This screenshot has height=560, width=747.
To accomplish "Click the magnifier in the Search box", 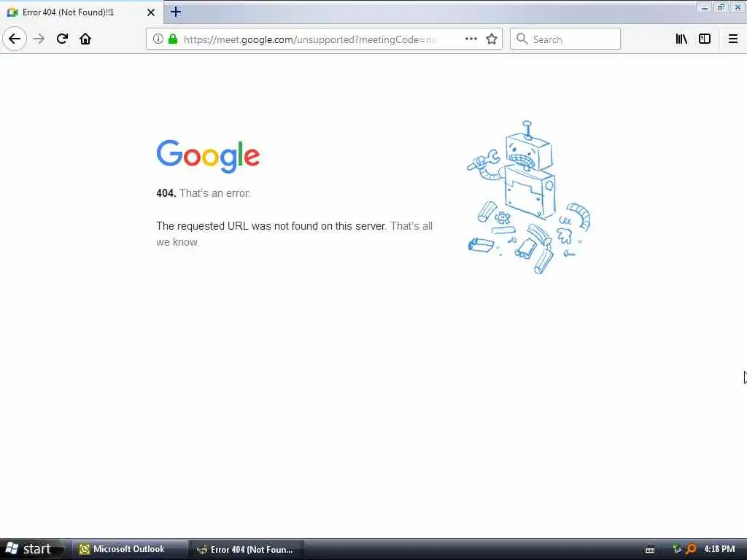I will click(x=522, y=39).
